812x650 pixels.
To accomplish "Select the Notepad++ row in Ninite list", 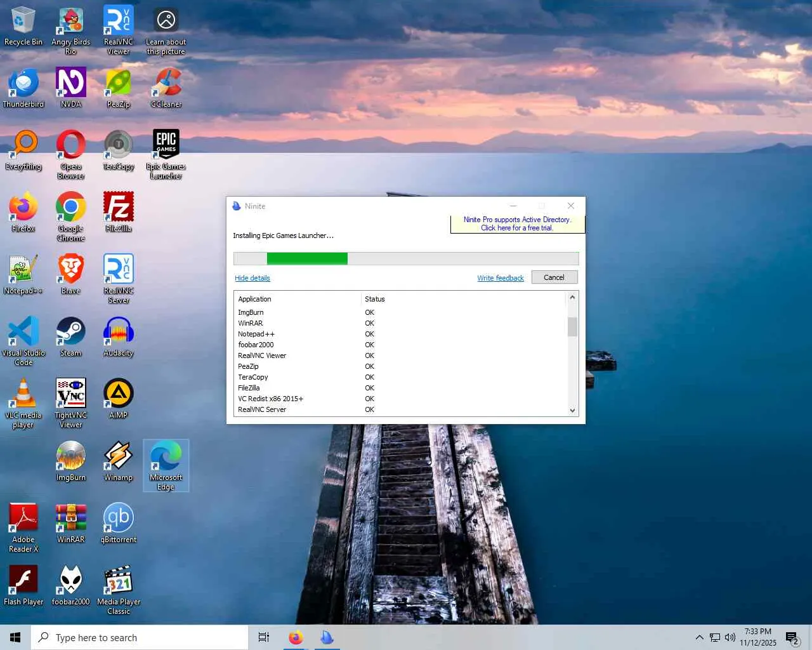I will coord(400,334).
